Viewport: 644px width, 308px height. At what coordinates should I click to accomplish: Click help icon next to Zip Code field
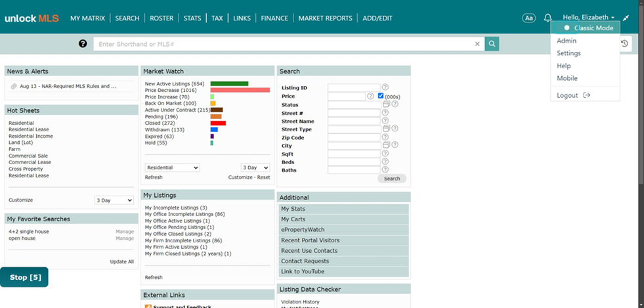tap(385, 137)
